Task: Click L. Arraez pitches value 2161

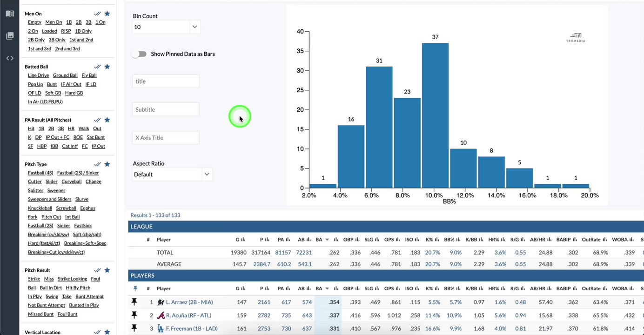Action: pyautogui.click(x=264, y=302)
